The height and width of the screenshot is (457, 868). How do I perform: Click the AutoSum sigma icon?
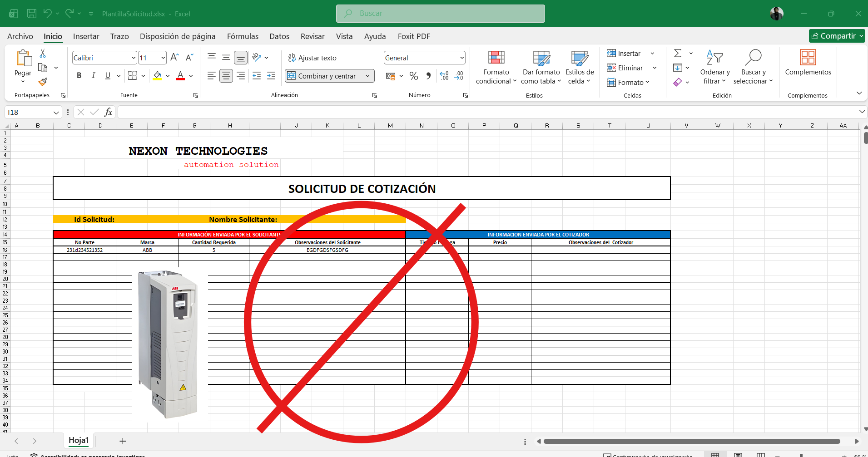click(x=678, y=53)
